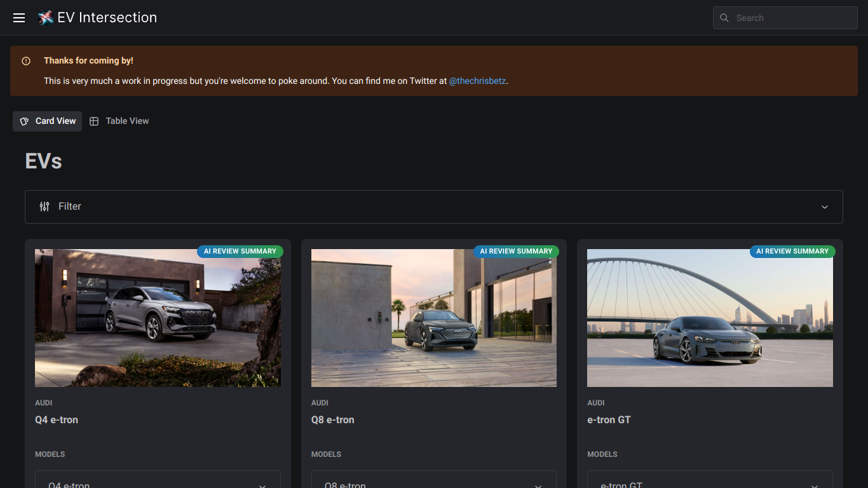Click the Table View grid icon
The height and width of the screenshot is (488, 868).
(94, 121)
